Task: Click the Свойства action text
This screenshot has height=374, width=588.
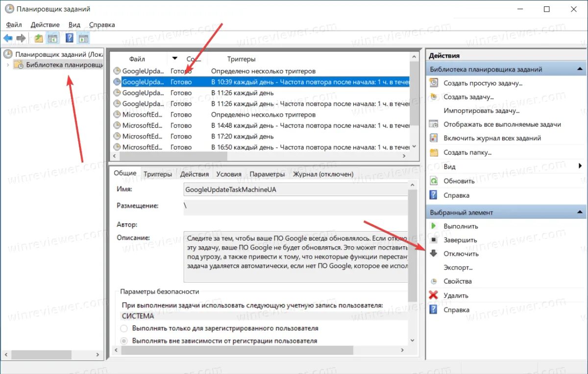Action: (x=458, y=281)
